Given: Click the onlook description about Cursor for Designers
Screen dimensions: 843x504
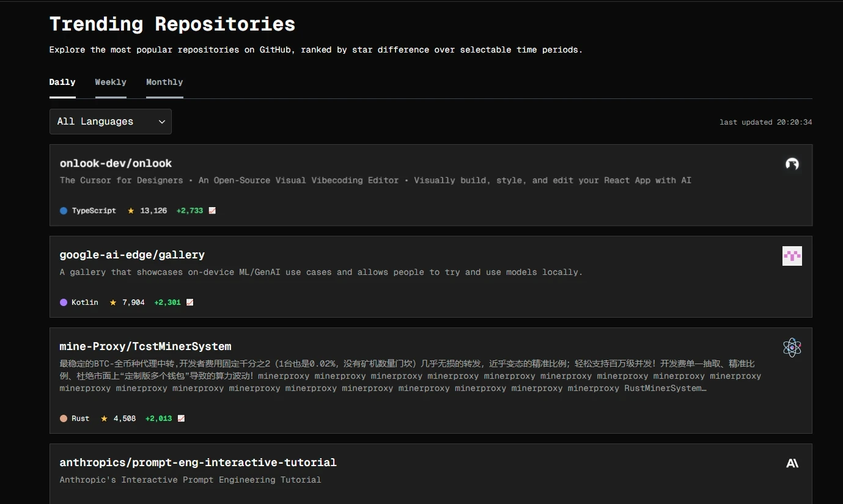Looking at the screenshot, I should click(375, 181).
